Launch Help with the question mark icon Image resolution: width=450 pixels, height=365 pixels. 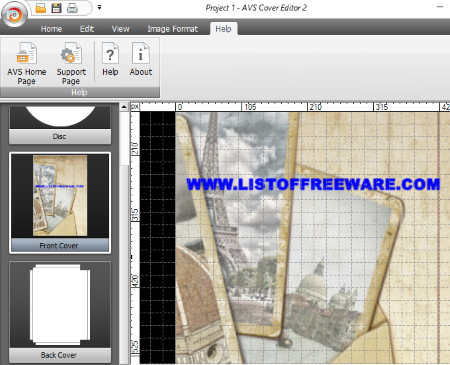click(x=110, y=59)
